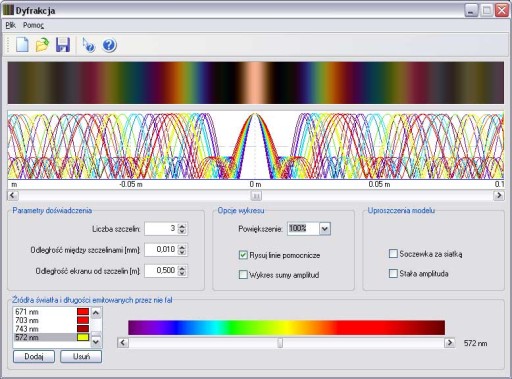Screen dimensions: 512x379
Task: Click the graph scrollbar's left arrow
Action: tap(13, 195)
